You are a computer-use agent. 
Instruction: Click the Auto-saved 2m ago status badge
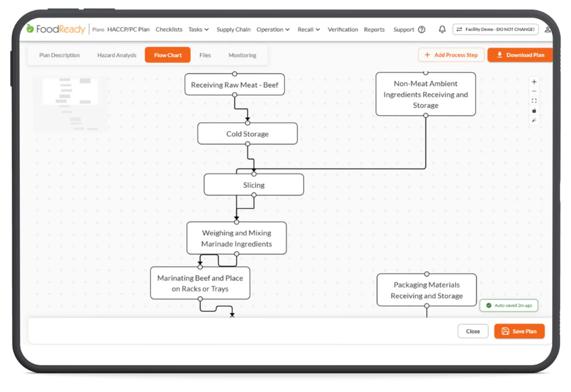point(509,305)
